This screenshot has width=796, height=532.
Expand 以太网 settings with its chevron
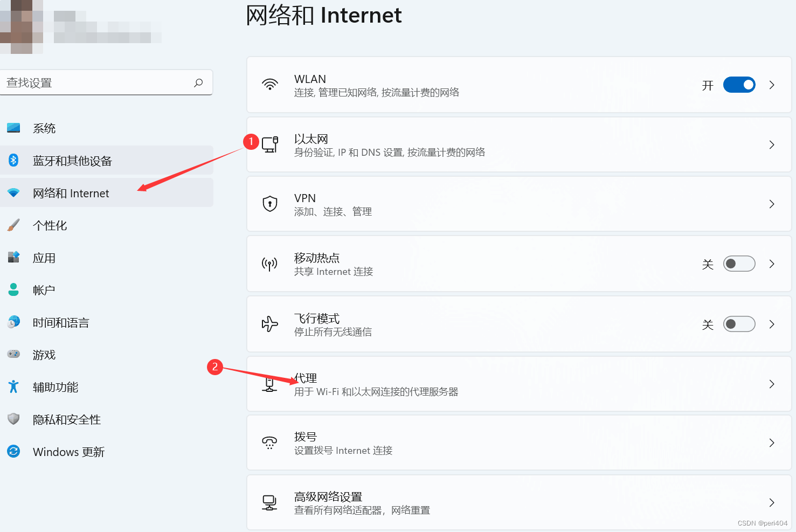772,144
